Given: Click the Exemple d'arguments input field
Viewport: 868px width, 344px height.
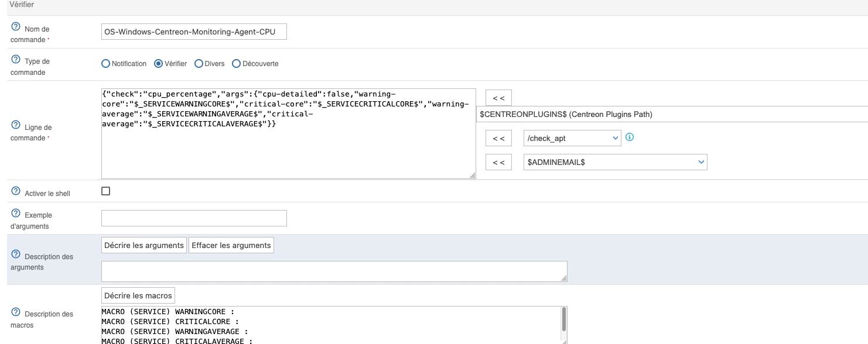Looking at the screenshot, I should 194,218.
